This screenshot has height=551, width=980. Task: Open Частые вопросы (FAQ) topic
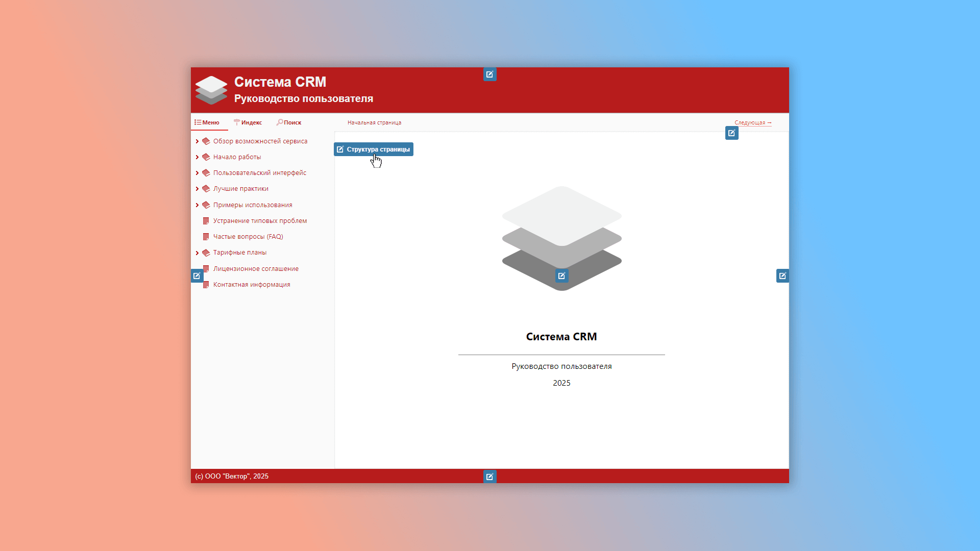(248, 237)
